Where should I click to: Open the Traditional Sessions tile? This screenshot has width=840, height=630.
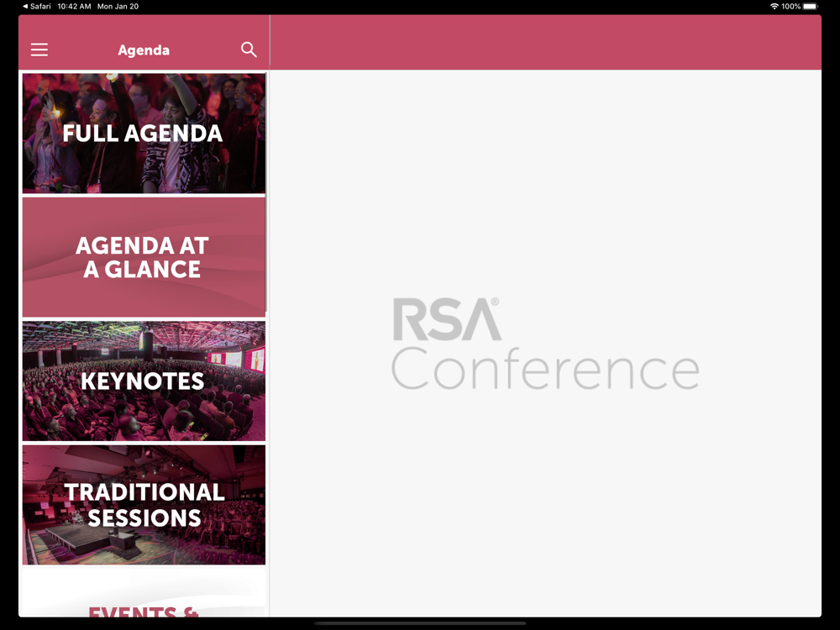[144, 505]
